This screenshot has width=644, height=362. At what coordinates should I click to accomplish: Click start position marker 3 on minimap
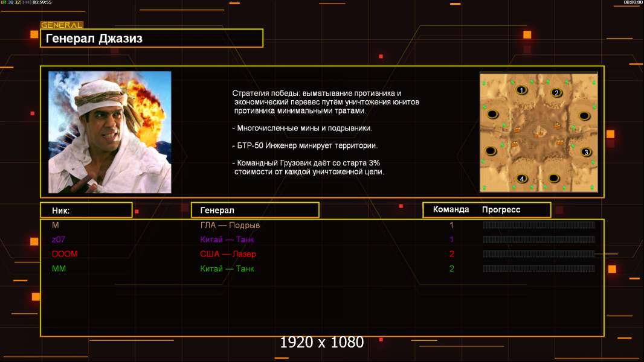pos(586,152)
